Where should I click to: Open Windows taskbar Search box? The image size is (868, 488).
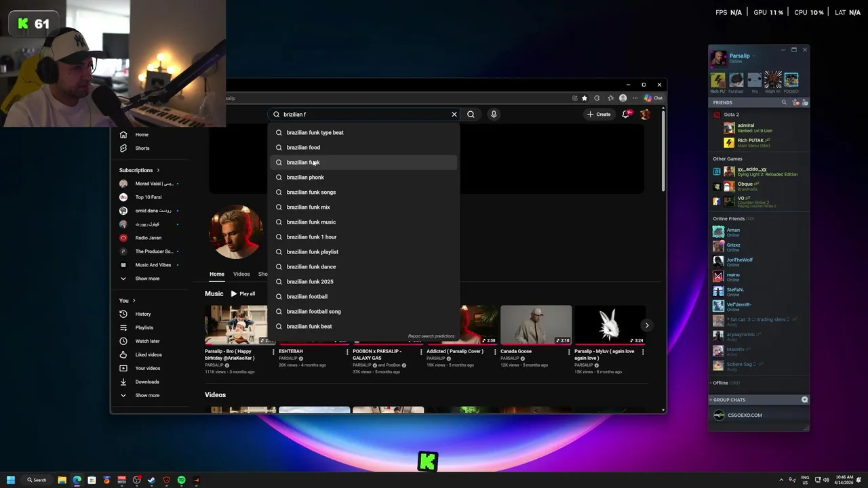point(37,480)
